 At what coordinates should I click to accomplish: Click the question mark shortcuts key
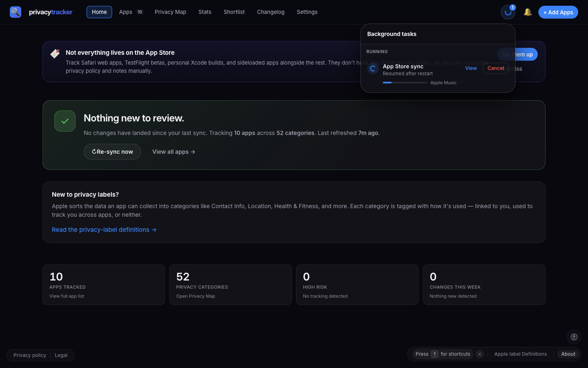click(434, 354)
